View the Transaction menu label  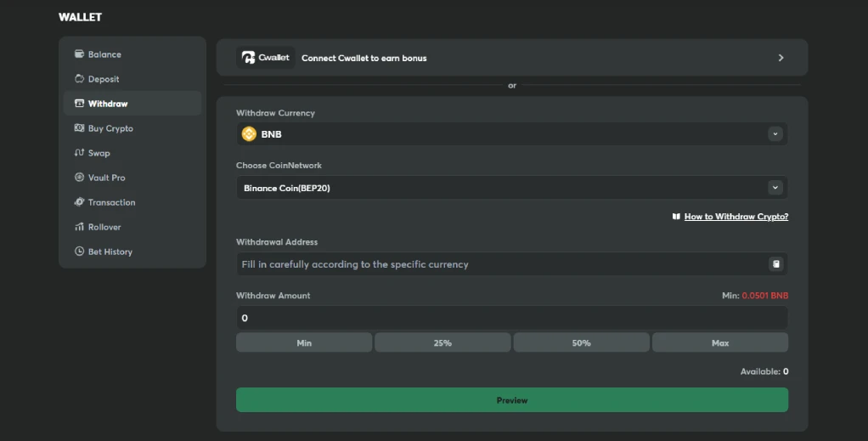pyautogui.click(x=112, y=202)
